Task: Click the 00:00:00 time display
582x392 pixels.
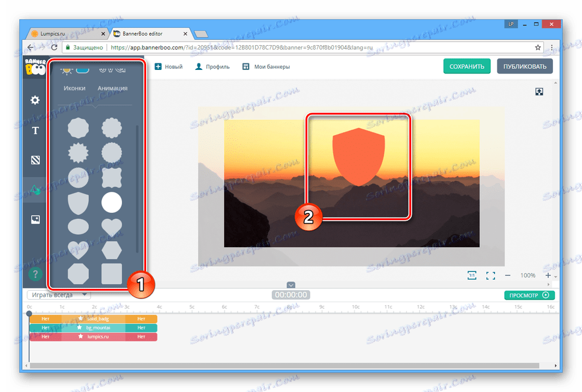Action: (x=291, y=295)
